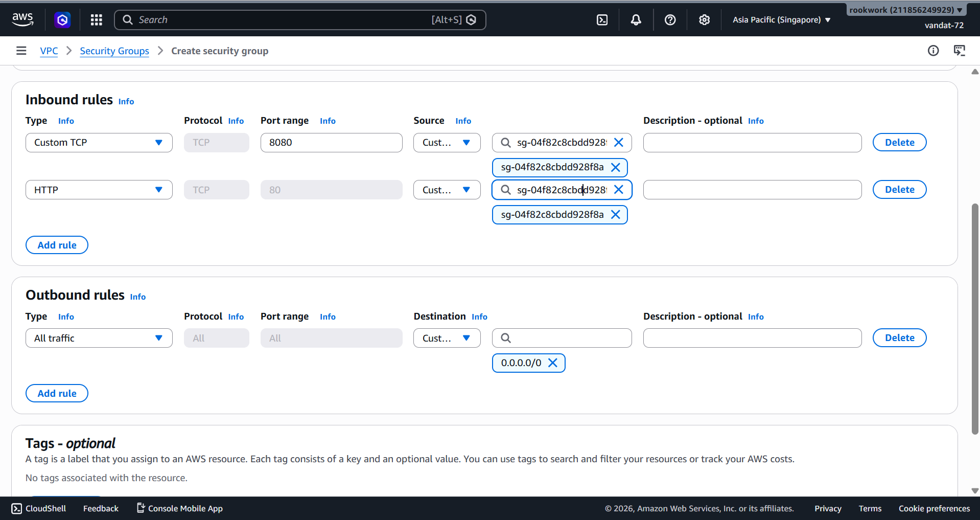
Task: Open Feedback in the footer
Action: pyautogui.click(x=101, y=508)
